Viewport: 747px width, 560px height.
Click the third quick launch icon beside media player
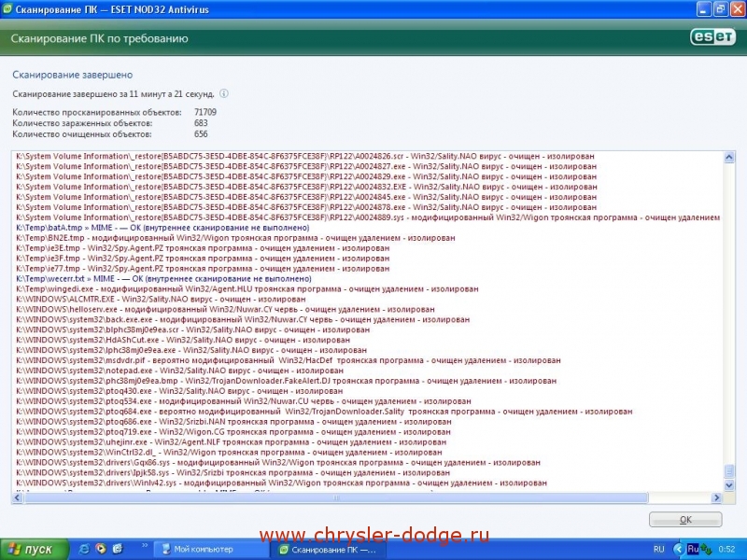(x=118, y=549)
